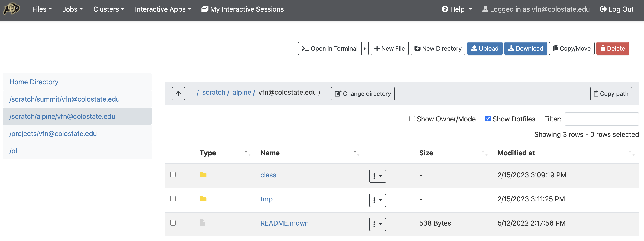Copy the current path
644x241 pixels.
click(x=611, y=94)
